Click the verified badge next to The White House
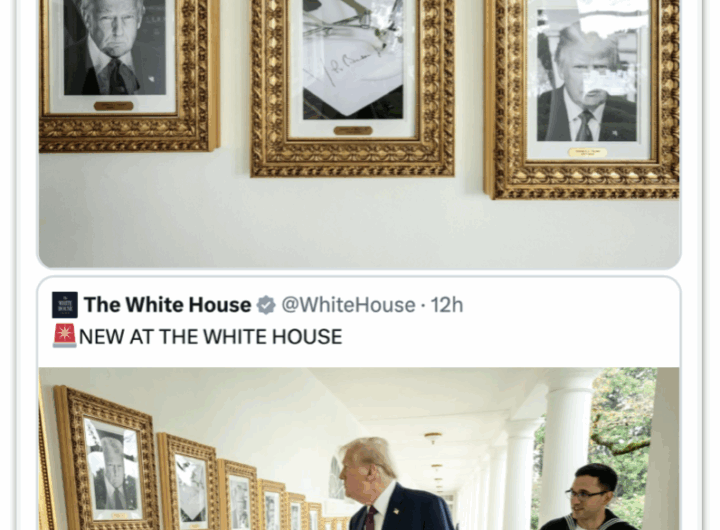Image resolution: width=720 pixels, height=530 pixels. [x=266, y=305]
